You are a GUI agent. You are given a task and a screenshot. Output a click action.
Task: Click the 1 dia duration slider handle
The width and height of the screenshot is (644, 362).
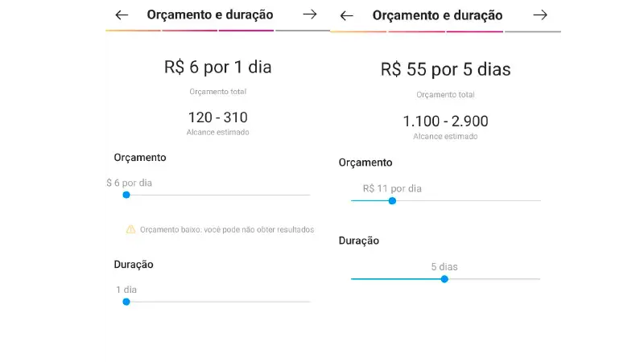click(x=126, y=302)
